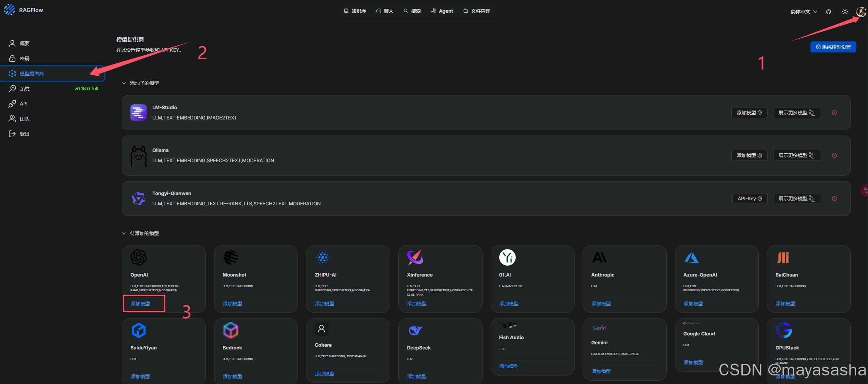Screen dimensions: 868x384
Task: Select 密码 in the sidebar
Action: click(52, 59)
